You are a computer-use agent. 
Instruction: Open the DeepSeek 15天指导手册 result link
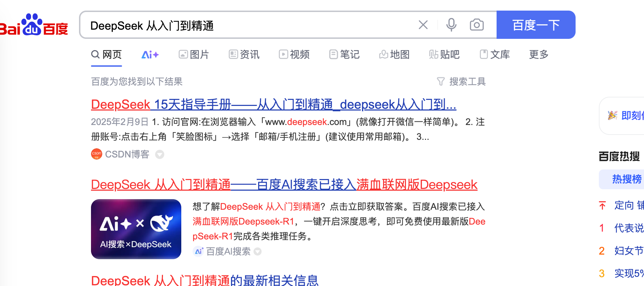coord(274,105)
